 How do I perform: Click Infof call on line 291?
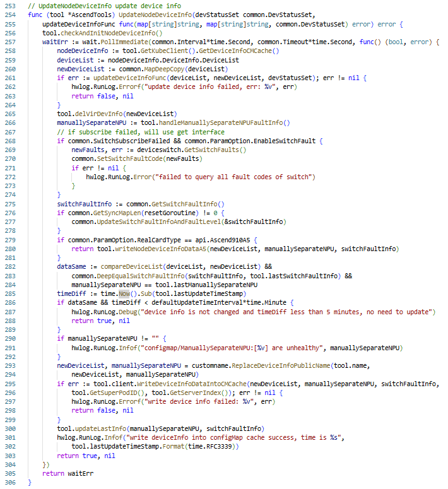[128, 348]
